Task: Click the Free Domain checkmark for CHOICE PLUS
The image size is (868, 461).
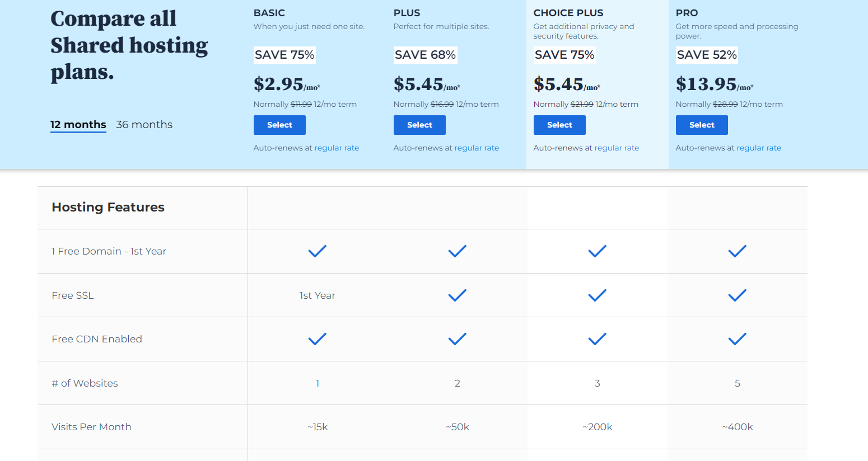Action: [x=598, y=251]
